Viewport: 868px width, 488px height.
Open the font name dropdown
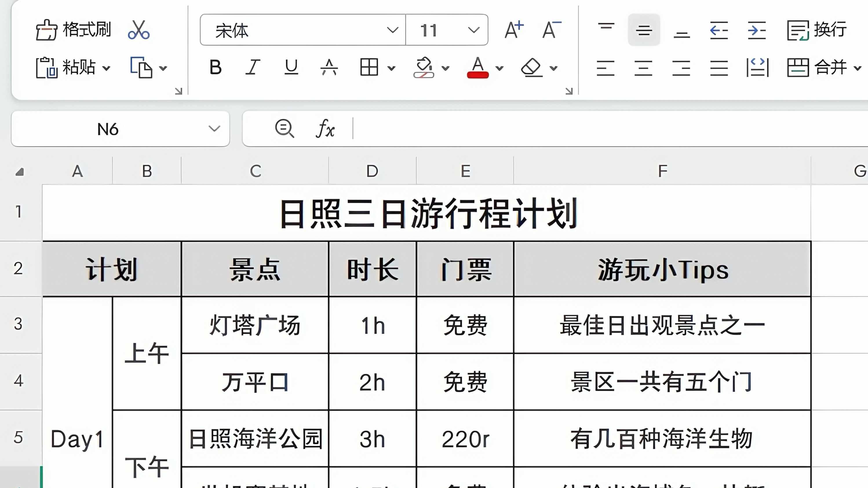(392, 31)
